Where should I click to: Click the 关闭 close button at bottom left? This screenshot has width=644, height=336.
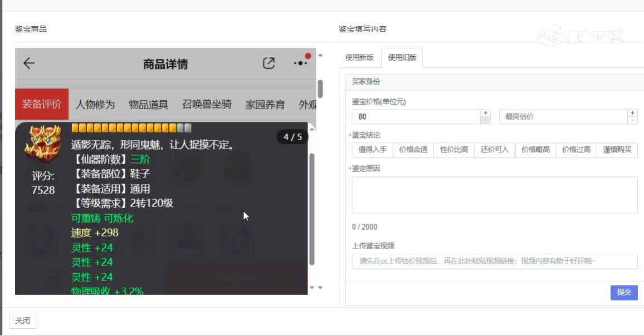tap(23, 321)
